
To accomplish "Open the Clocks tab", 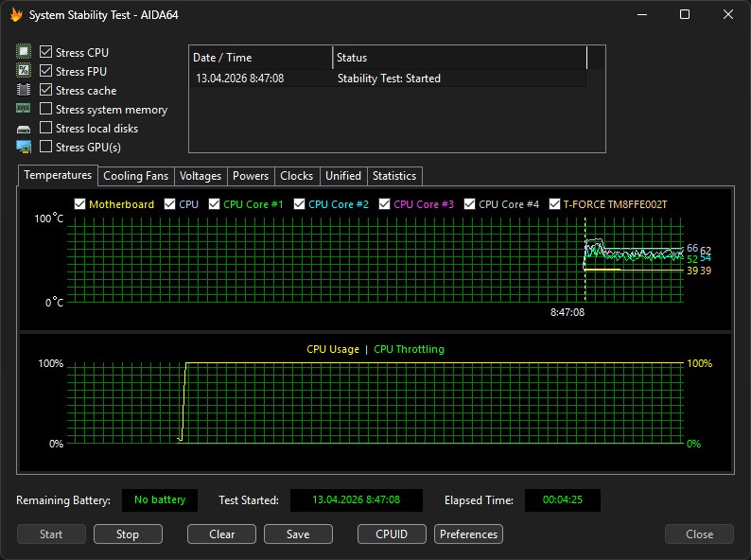I will [296, 176].
